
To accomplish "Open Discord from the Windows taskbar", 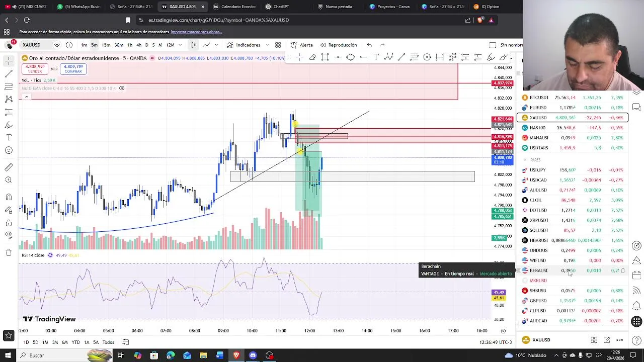I will [x=253, y=355].
